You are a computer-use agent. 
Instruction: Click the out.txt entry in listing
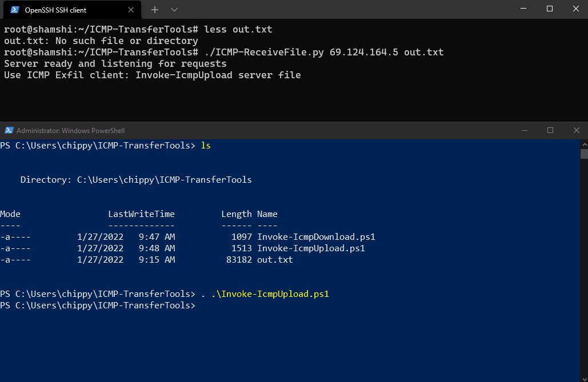275,260
